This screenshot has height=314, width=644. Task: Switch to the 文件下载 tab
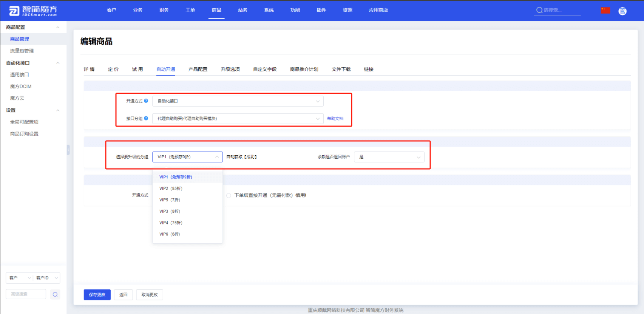pyautogui.click(x=341, y=69)
